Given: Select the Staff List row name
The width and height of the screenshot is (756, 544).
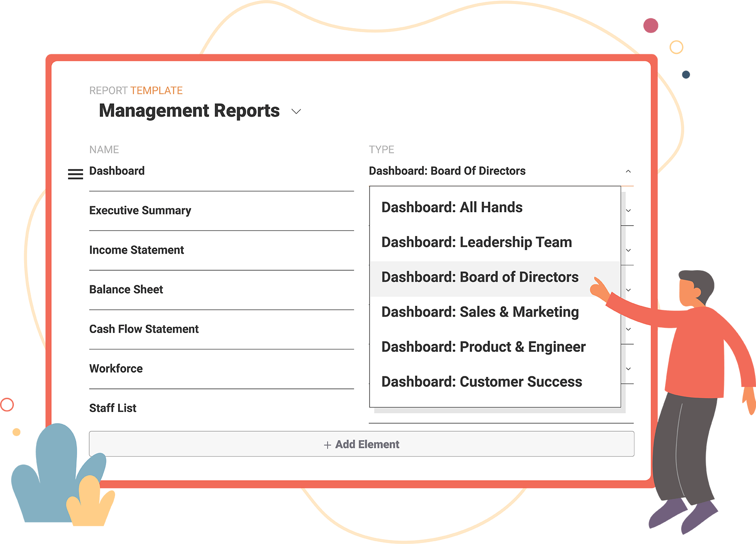Looking at the screenshot, I should [x=113, y=408].
